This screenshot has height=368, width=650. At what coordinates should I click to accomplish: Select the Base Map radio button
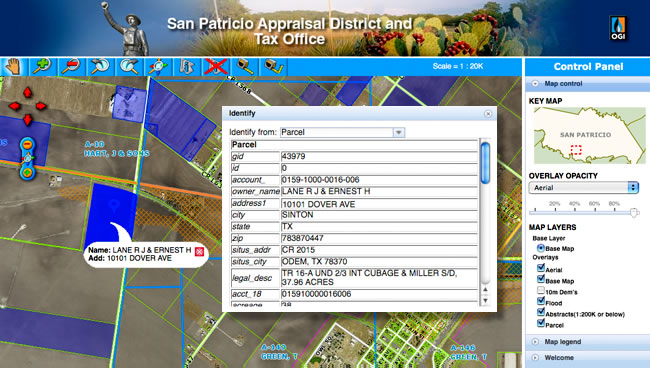pyautogui.click(x=541, y=248)
